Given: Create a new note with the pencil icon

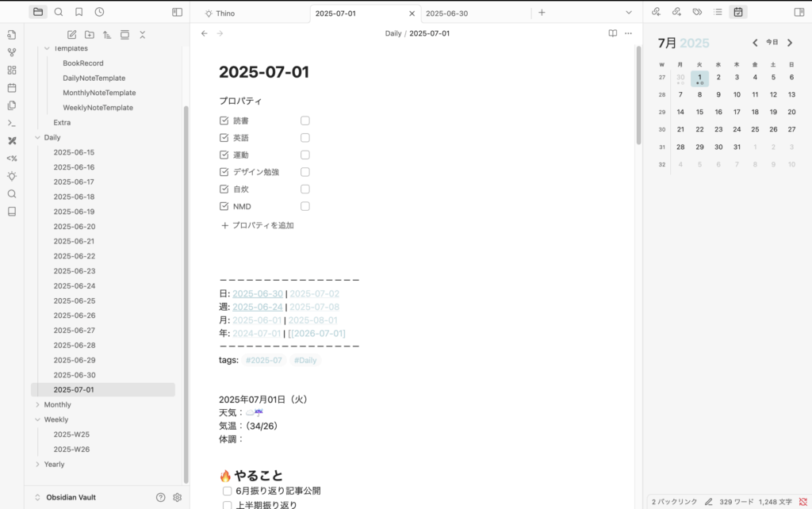Looking at the screenshot, I should click(72, 35).
